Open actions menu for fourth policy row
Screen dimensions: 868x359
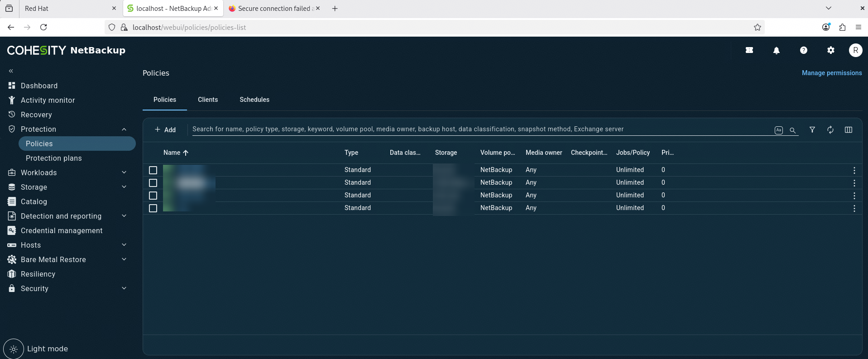854,208
